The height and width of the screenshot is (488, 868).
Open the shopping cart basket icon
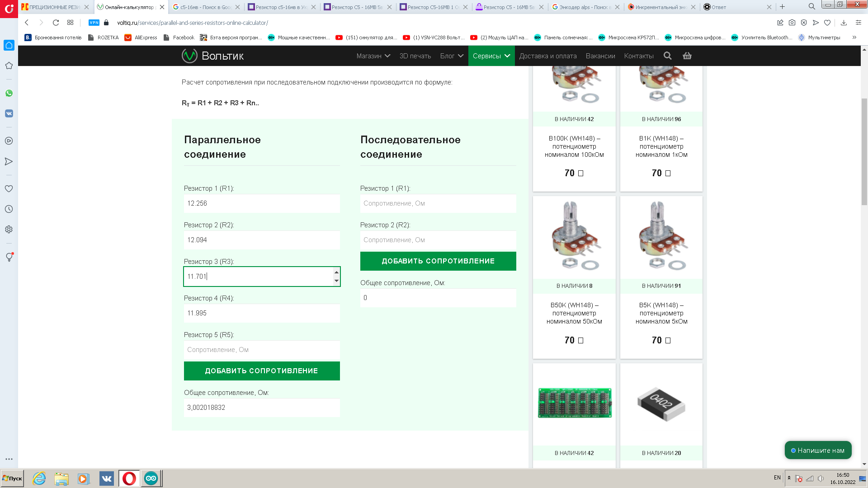coord(687,56)
